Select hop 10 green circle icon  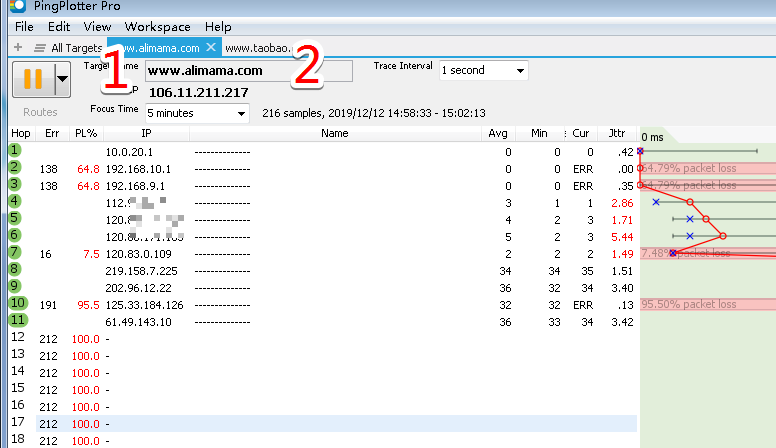coord(18,303)
